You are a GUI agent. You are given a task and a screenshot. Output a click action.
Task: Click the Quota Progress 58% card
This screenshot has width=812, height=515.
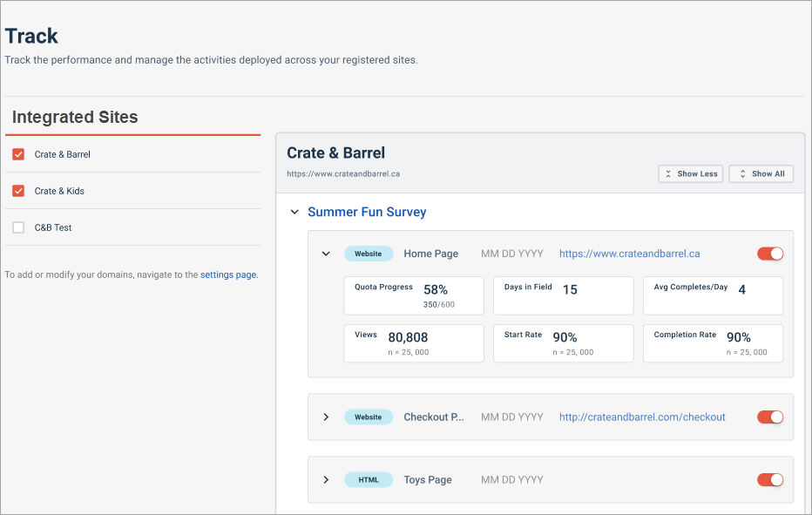pyautogui.click(x=414, y=295)
